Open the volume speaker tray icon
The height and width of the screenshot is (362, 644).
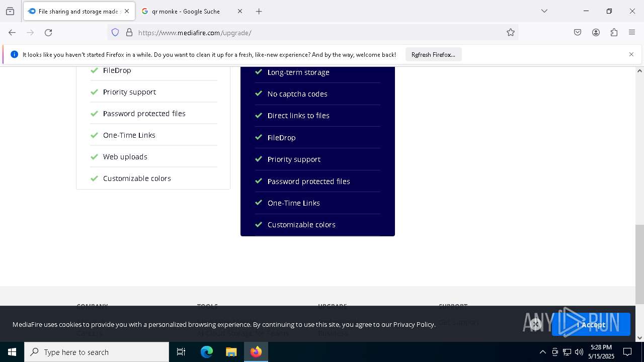pyautogui.click(x=579, y=352)
